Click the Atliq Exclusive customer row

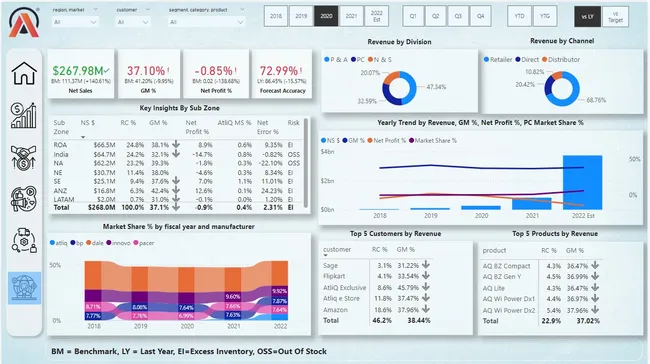pyautogui.click(x=376, y=287)
